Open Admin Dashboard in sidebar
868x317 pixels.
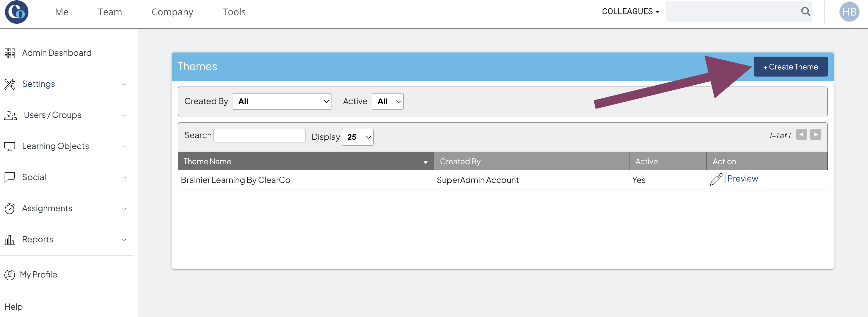coord(57,53)
